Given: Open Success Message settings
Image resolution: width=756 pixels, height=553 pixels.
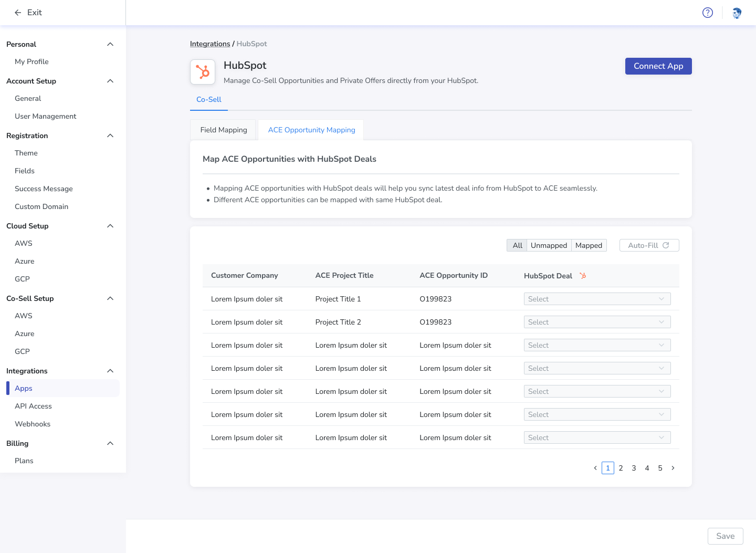Looking at the screenshot, I should point(44,189).
